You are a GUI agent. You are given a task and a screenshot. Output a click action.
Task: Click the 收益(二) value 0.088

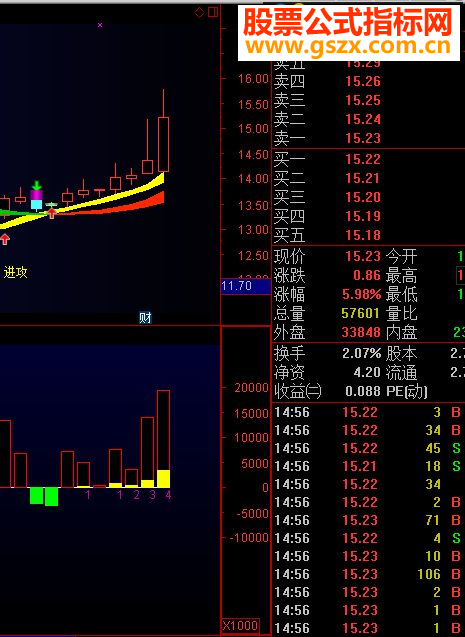pos(363,391)
